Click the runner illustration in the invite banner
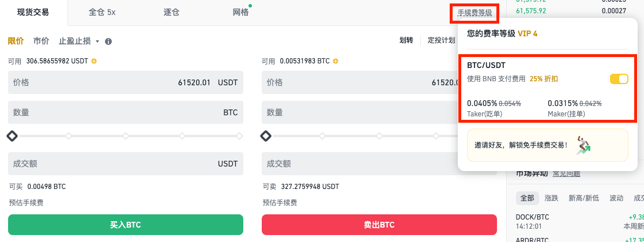This screenshot has width=644, height=242. click(583, 145)
